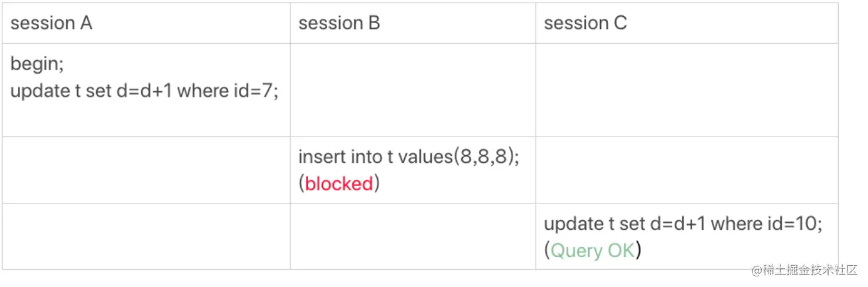Image resolution: width=868 pixels, height=287 pixels.
Task: Click the update statement with id=7
Action: 144,90
